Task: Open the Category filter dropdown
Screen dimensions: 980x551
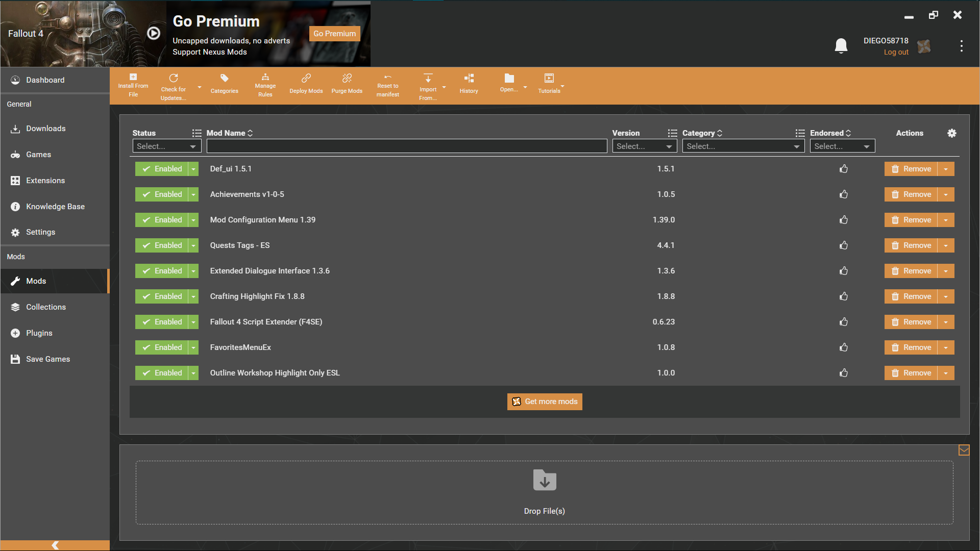Action: click(x=743, y=146)
